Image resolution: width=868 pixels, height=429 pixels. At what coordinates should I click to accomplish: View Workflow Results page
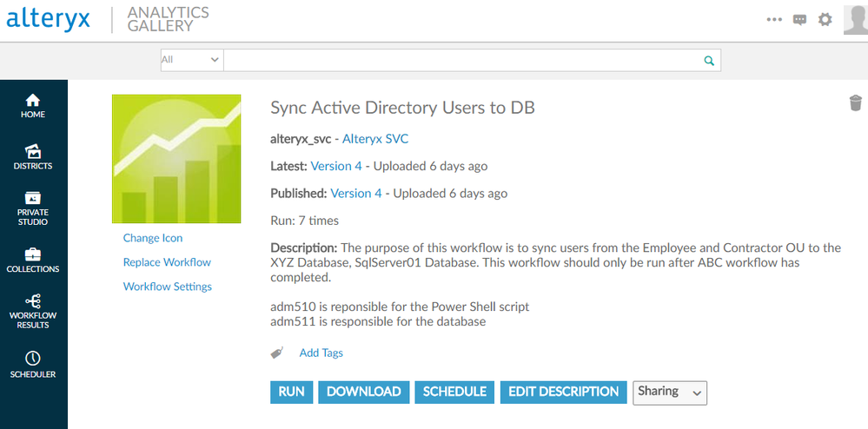pyautogui.click(x=33, y=312)
